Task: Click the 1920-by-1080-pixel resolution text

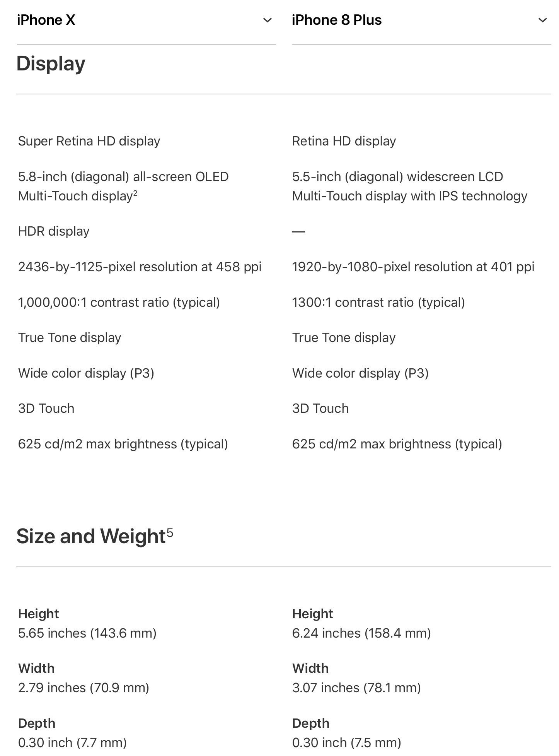Action: [x=413, y=267]
